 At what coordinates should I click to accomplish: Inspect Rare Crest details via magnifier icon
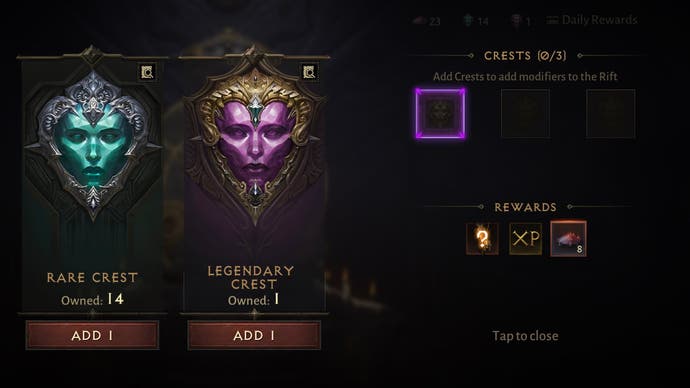[147, 72]
